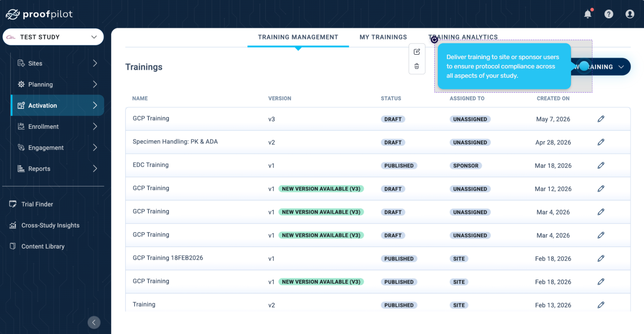Open the New Training dropdown arrow
Screen dimensions: 644x334
point(621,67)
